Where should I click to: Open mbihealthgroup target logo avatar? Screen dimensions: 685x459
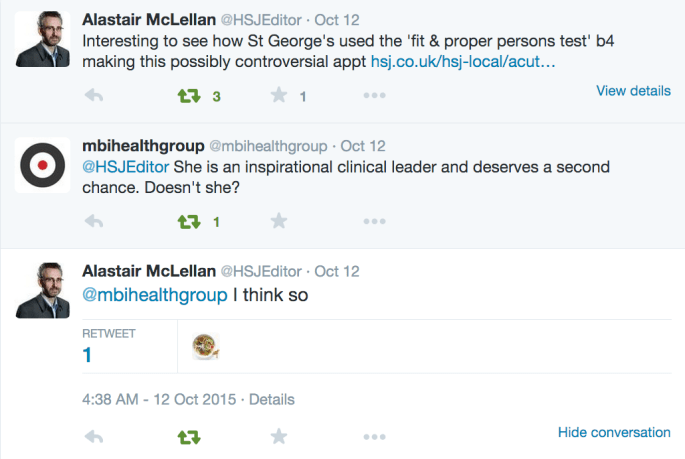(x=42, y=165)
